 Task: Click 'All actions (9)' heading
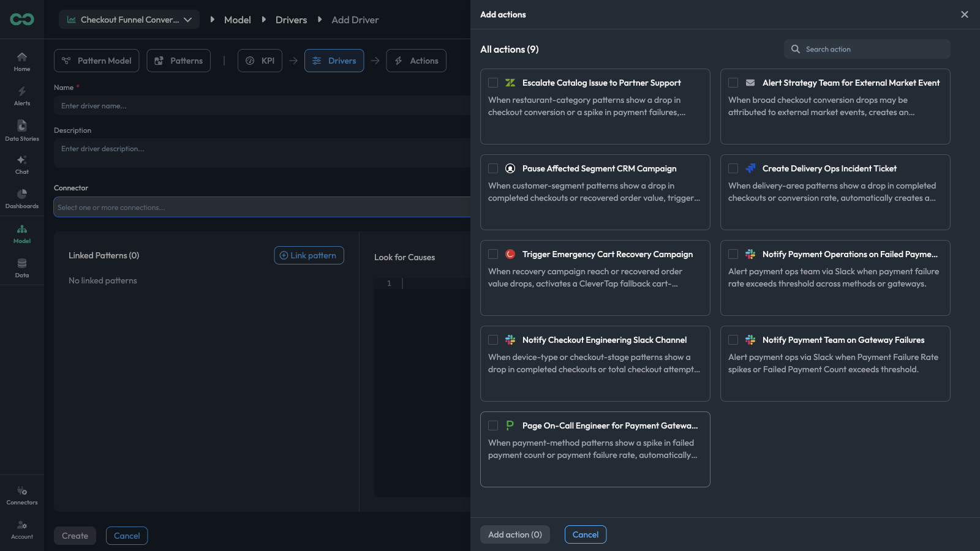510,49
